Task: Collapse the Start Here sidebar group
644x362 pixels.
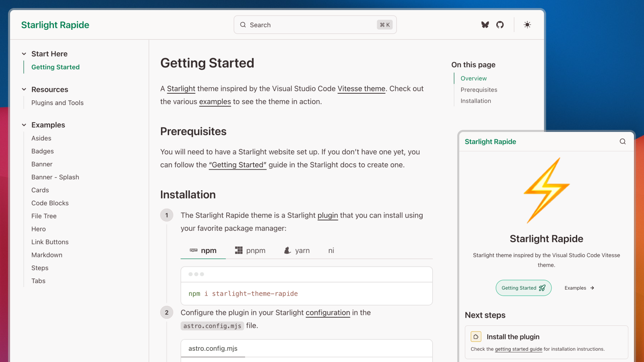Action: 24,54
